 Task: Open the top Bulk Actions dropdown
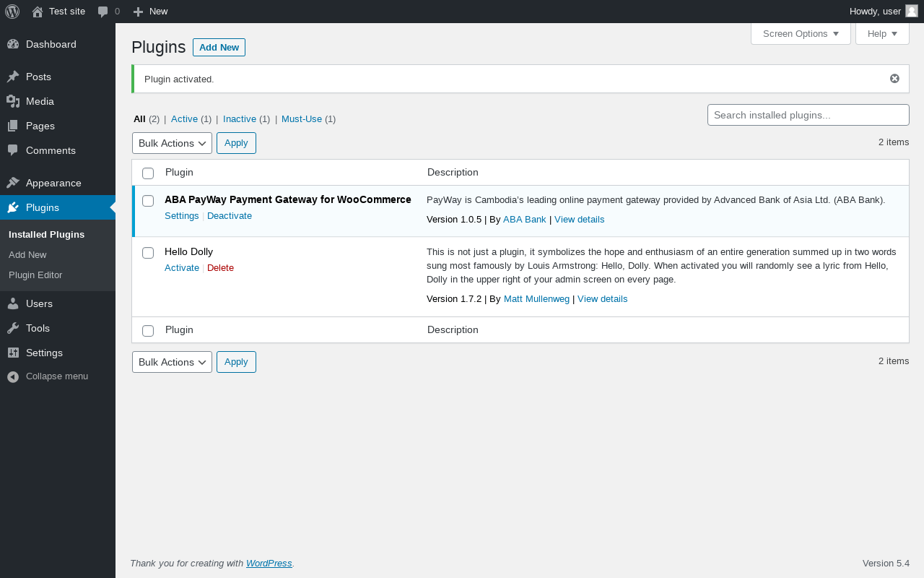click(172, 143)
